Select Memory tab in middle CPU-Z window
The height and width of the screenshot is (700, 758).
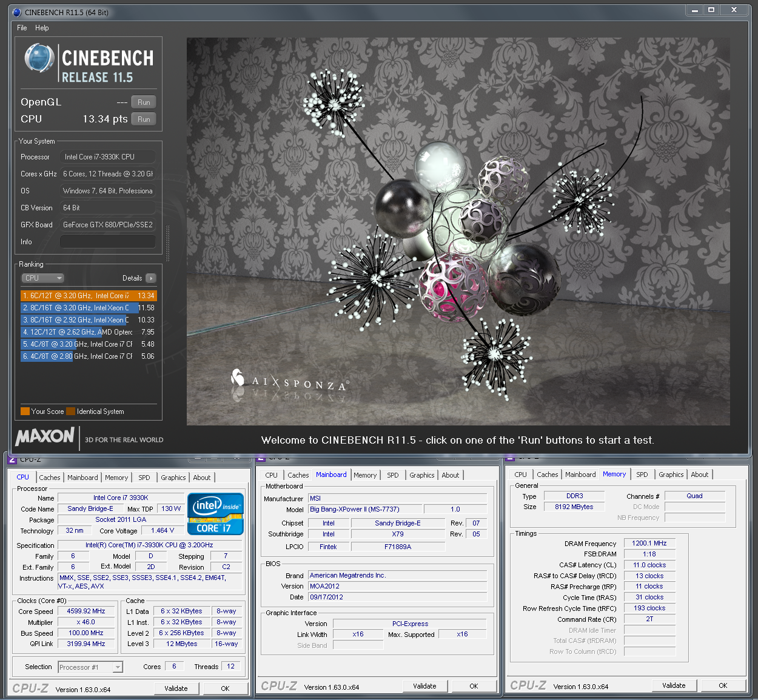point(365,475)
